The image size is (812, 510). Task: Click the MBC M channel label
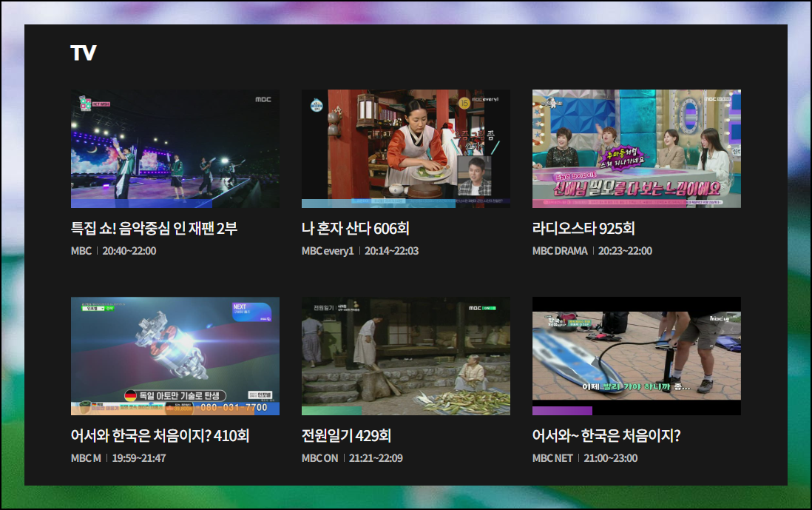pos(86,458)
